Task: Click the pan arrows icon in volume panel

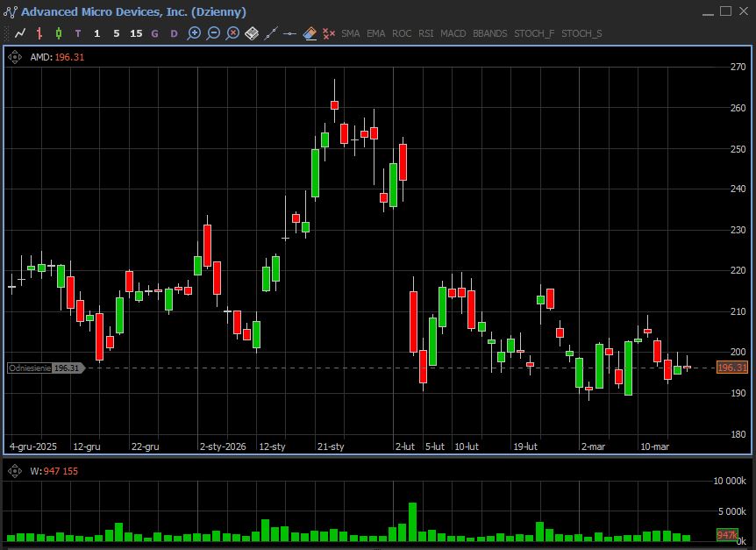Action: click(15, 471)
